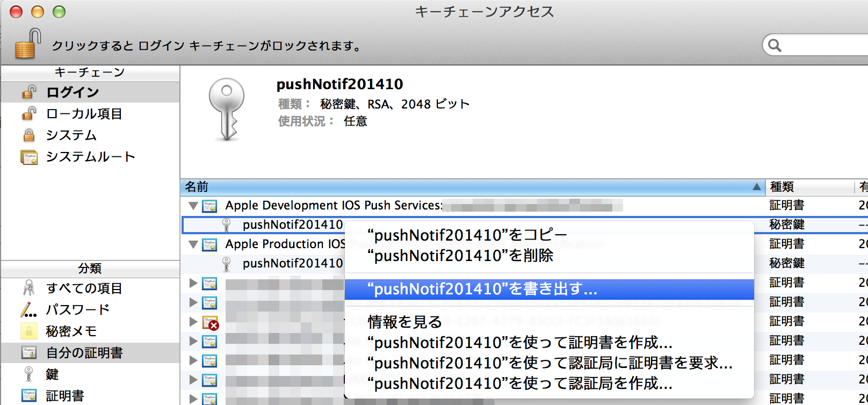This screenshot has height=405, width=868.
Task: Select Apple Development IOS Push Services row
Action: coord(524,206)
